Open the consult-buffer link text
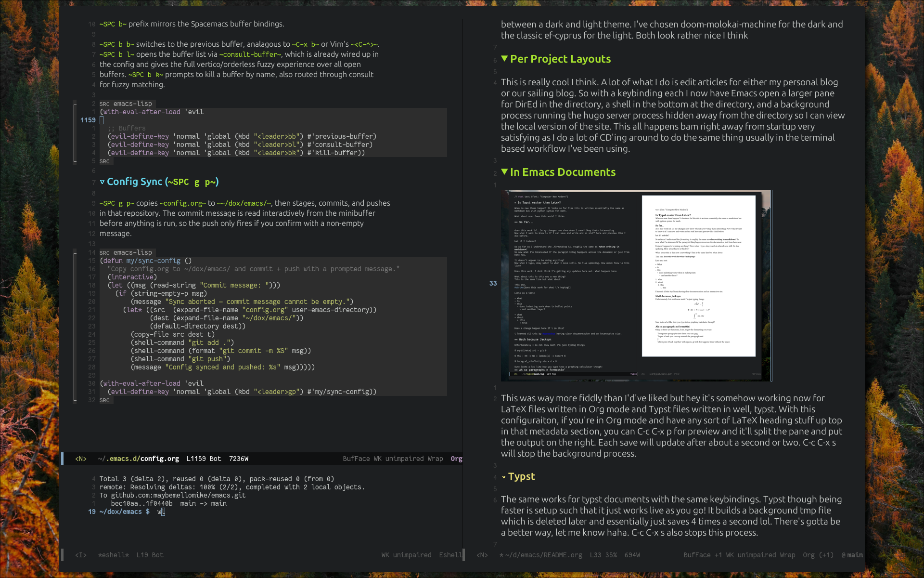Screen dimensions: 924x578 [251, 54]
